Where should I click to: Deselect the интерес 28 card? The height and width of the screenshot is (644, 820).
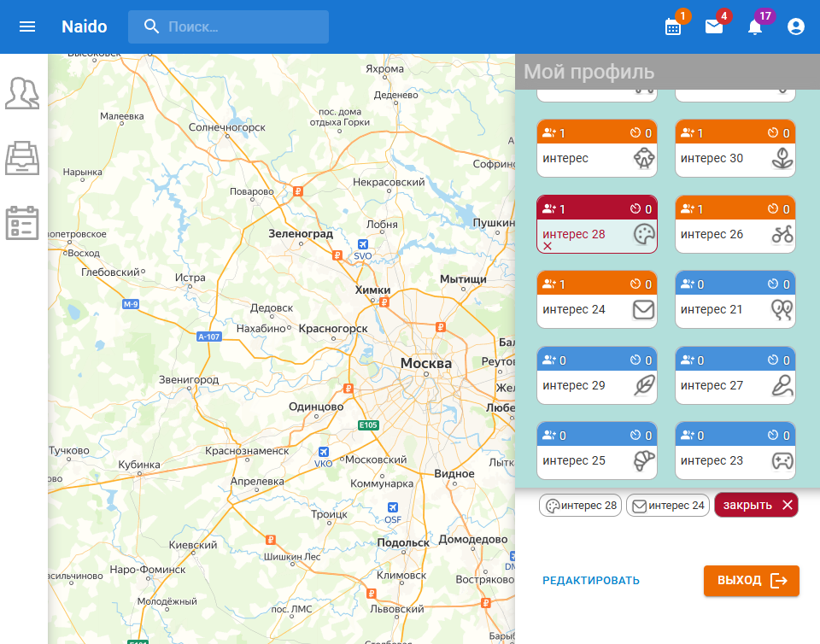(x=597, y=225)
